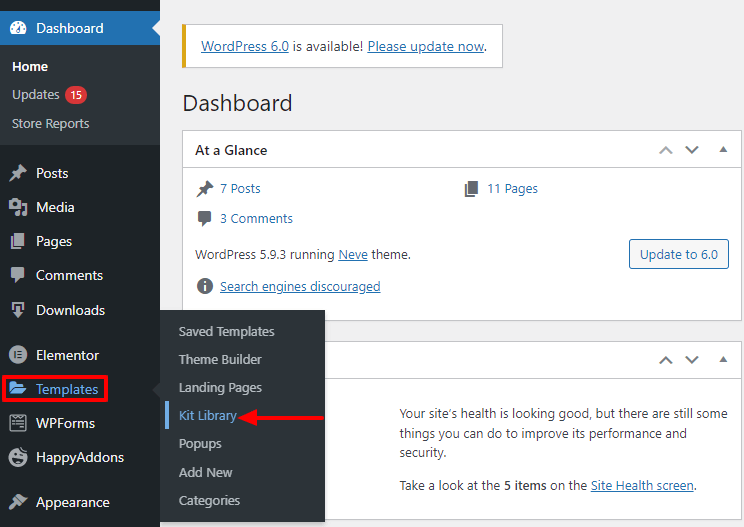Click the Dashboard gauge icon in sidebar

click(x=18, y=28)
